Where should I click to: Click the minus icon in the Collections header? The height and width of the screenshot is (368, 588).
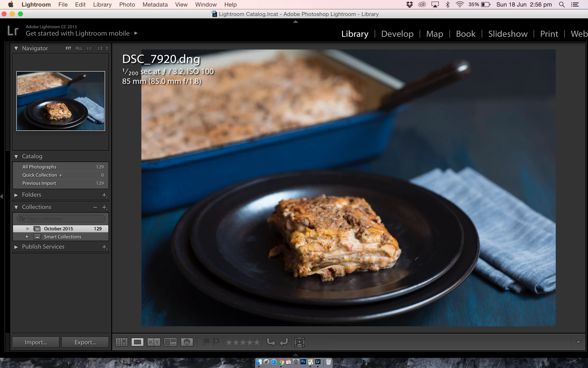[x=95, y=207]
